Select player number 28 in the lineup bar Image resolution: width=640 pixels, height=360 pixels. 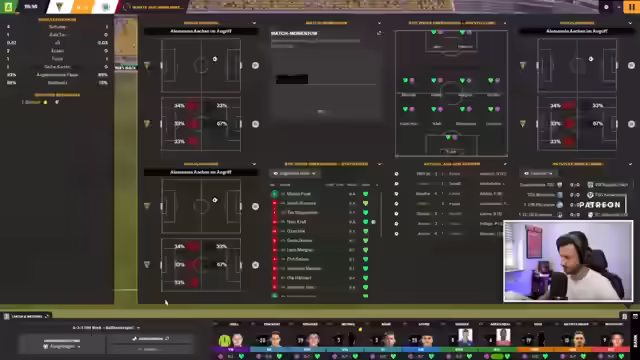click(269, 340)
